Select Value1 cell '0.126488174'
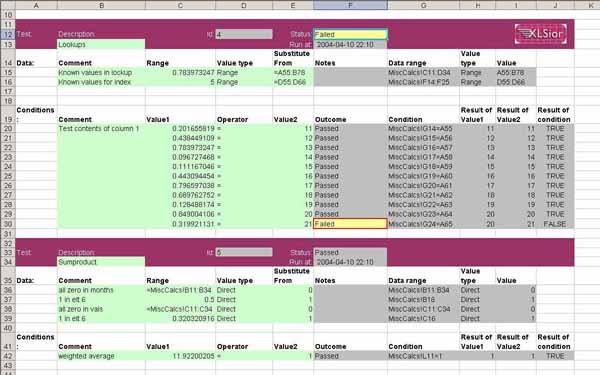The height and width of the screenshot is (375, 600). 180,205
